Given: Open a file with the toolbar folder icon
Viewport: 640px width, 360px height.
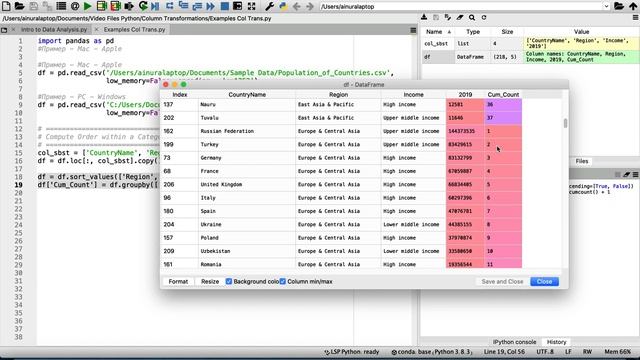Looking at the screenshot, I should [x=19, y=6].
